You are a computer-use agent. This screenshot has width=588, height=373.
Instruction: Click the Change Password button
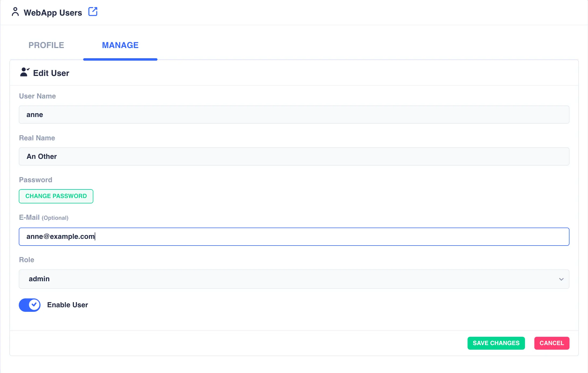56,196
